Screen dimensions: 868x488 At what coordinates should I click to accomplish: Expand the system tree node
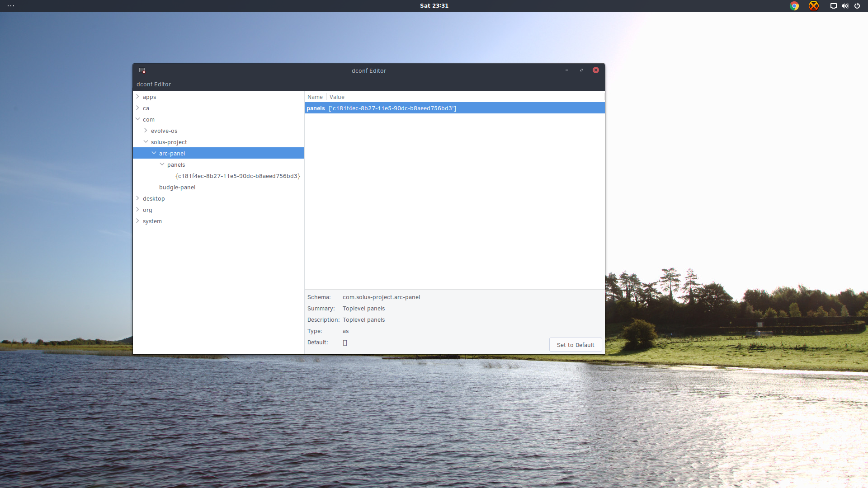coord(137,221)
